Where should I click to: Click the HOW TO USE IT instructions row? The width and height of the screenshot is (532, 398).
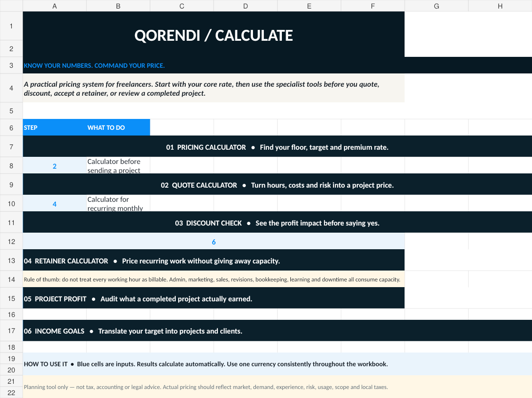click(x=278, y=364)
